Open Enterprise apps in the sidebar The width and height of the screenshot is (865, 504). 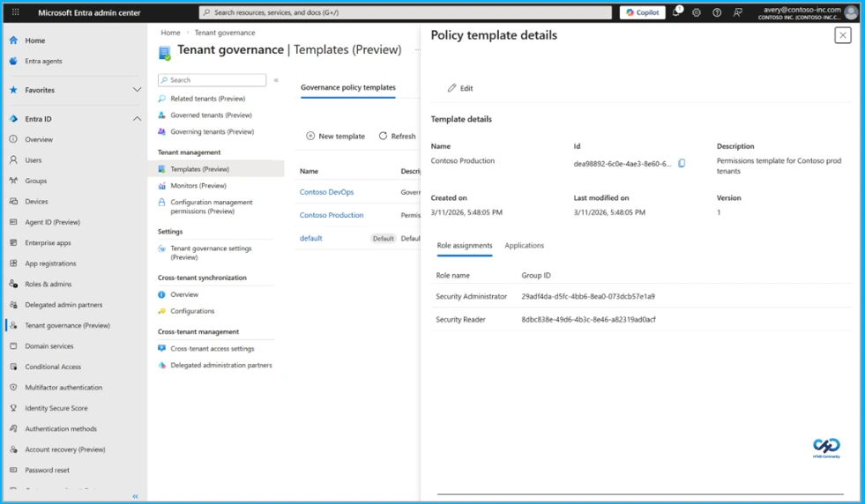[x=48, y=242]
